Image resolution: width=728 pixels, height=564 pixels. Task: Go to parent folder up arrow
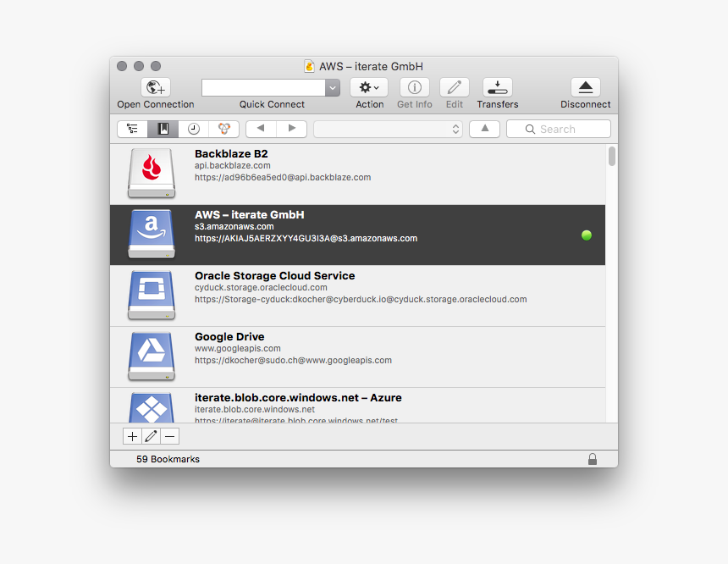coord(485,129)
